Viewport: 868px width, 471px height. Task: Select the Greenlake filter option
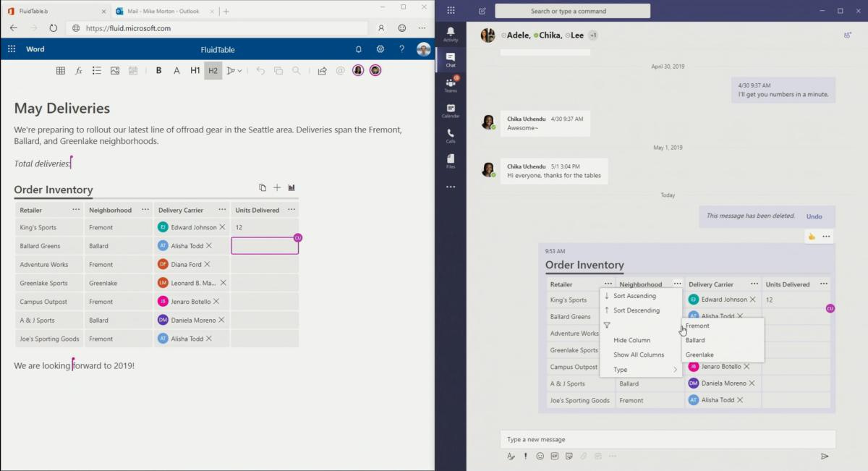[699, 355]
